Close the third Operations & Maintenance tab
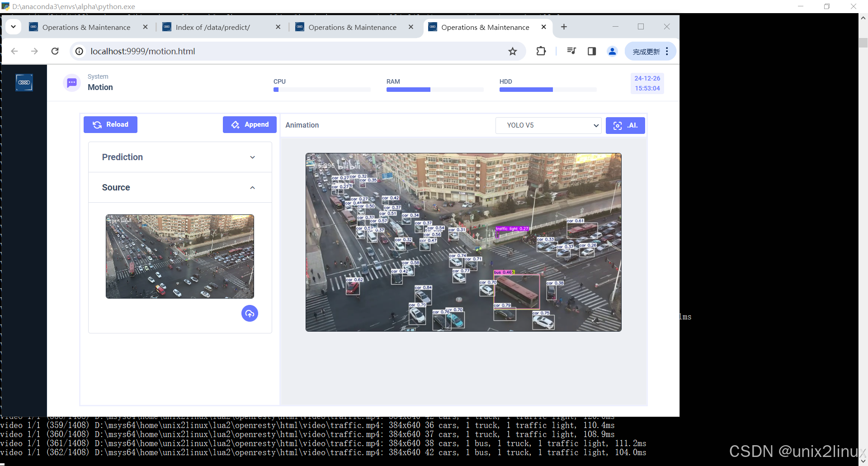 (x=410, y=27)
